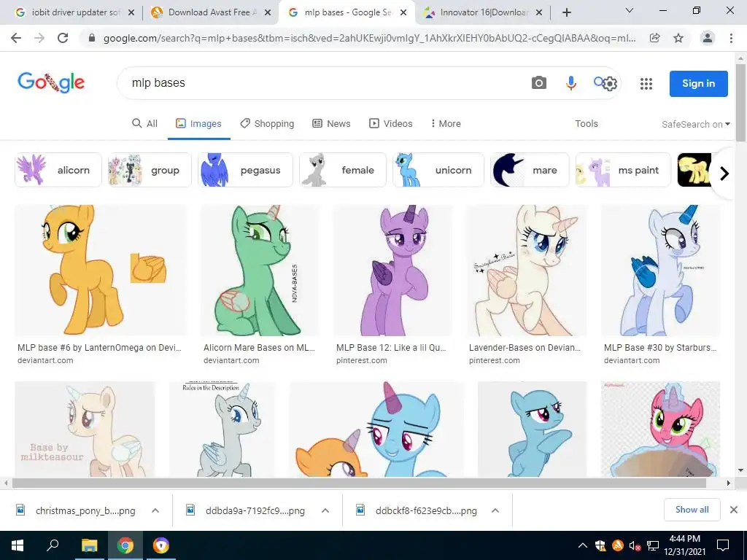
Task: Select the Videos search tab
Action: pos(391,124)
